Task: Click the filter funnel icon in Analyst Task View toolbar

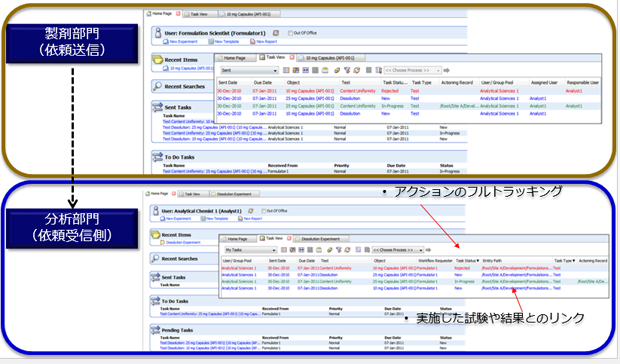Action: [339, 250]
